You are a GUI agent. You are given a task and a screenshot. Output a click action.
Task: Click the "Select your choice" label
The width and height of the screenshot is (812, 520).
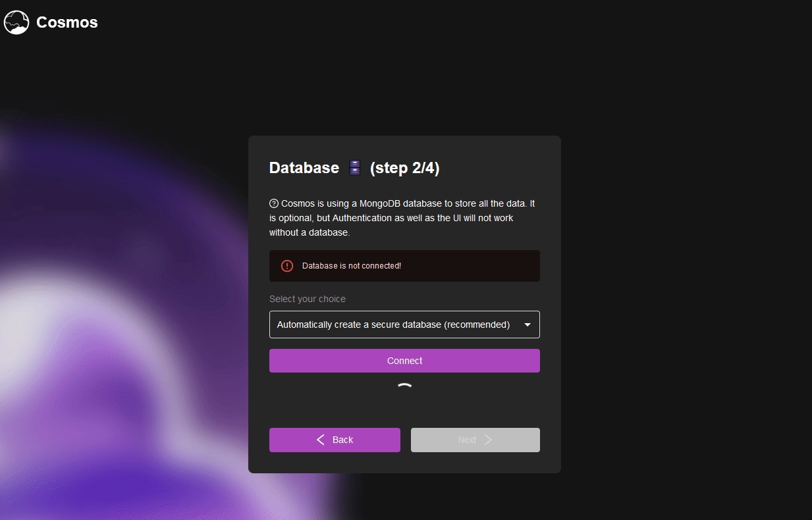click(x=308, y=299)
